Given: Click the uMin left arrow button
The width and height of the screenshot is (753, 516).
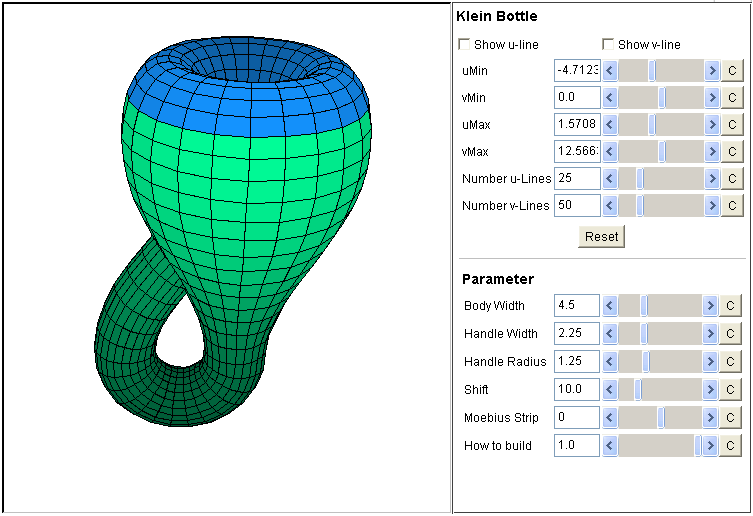Looking at the screenshot, I should [x=610, y=71].
